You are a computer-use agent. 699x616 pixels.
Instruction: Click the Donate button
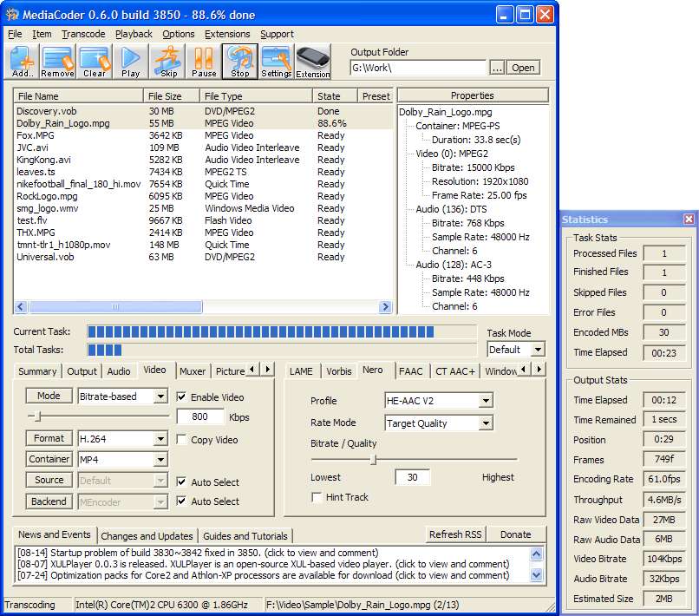pyautogui.click(x=516, y=534)
